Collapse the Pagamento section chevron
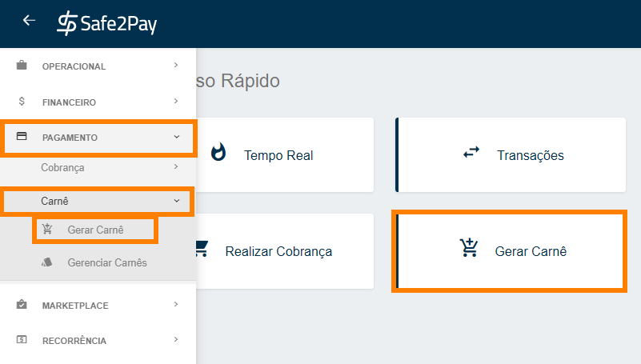The image size is (641, 364). (177, 137)
